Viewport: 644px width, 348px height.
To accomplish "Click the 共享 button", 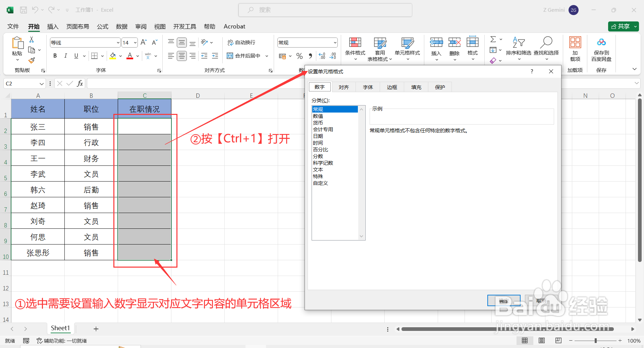I will click(623, 26).
